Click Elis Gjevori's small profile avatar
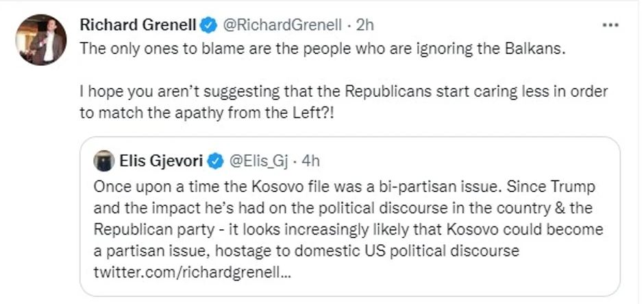The width and height of the screenshot is (644, 304). [103, 161]
